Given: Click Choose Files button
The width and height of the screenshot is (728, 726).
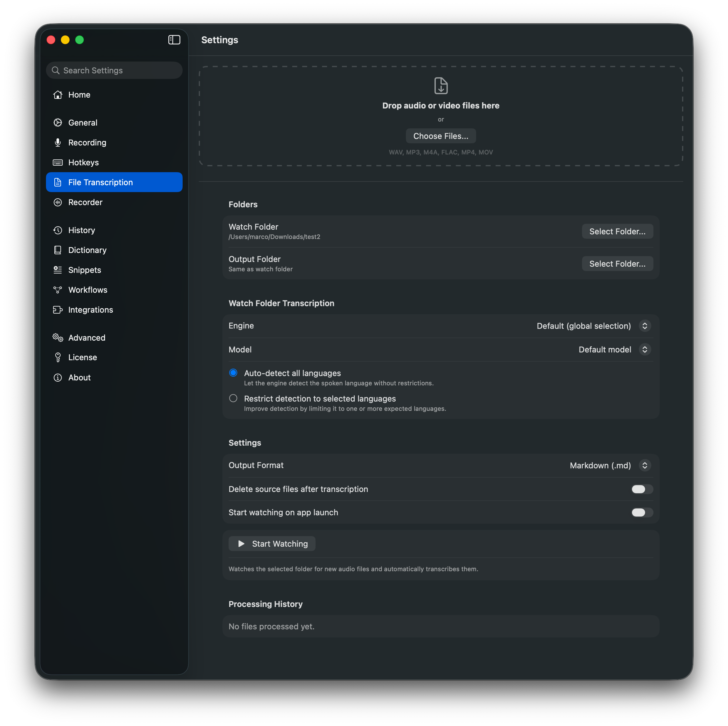Looking at the screenshot, I should tap(441, 136).
